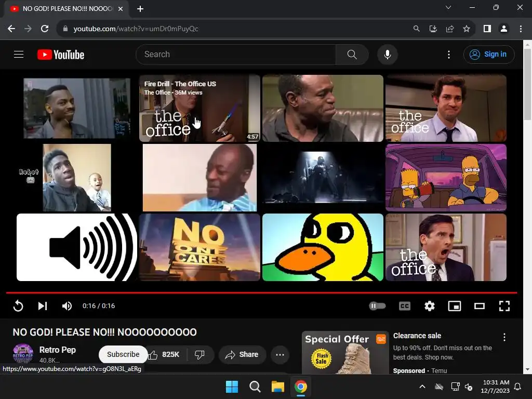This screenshot has width=532, height=399.
Task: Share the video
Action: pos(242,354)
